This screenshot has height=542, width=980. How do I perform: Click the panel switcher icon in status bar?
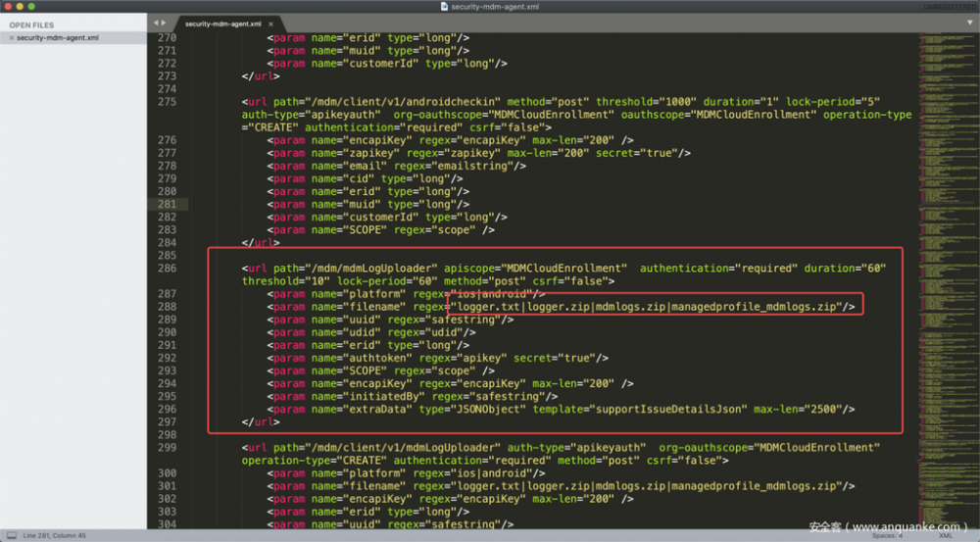[x=11, y=536]
